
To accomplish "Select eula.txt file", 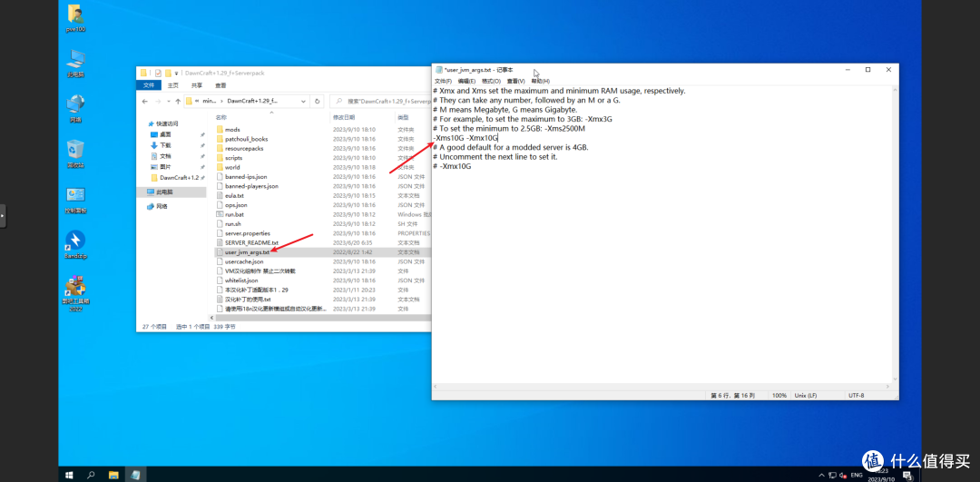I will click(x=234, y=196).
